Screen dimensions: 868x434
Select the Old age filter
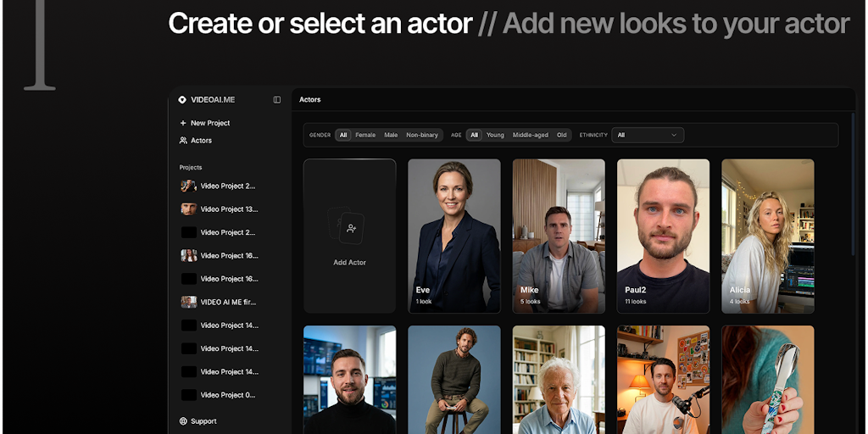click(x=562, y=135)
